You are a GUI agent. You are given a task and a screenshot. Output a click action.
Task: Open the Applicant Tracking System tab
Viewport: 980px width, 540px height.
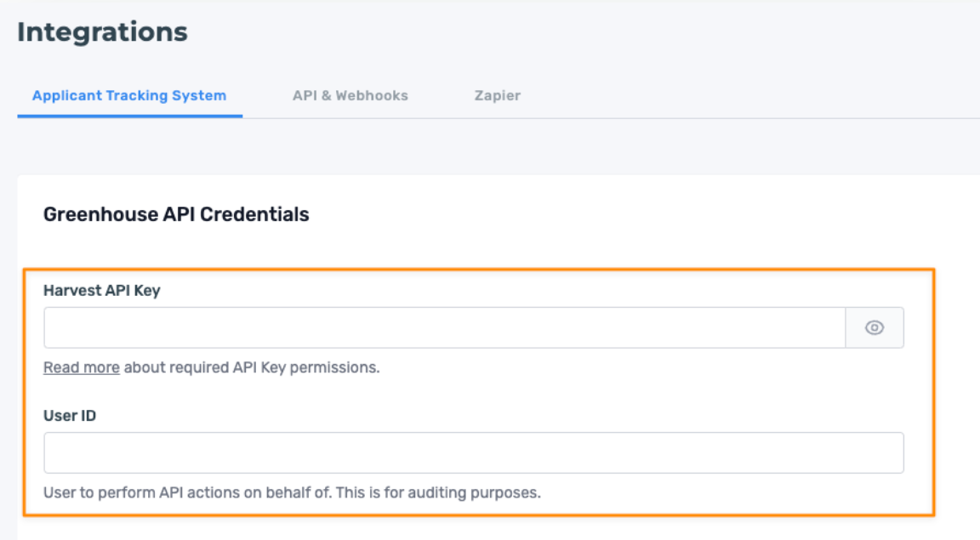pyautogui.click(x=129, y=95)
